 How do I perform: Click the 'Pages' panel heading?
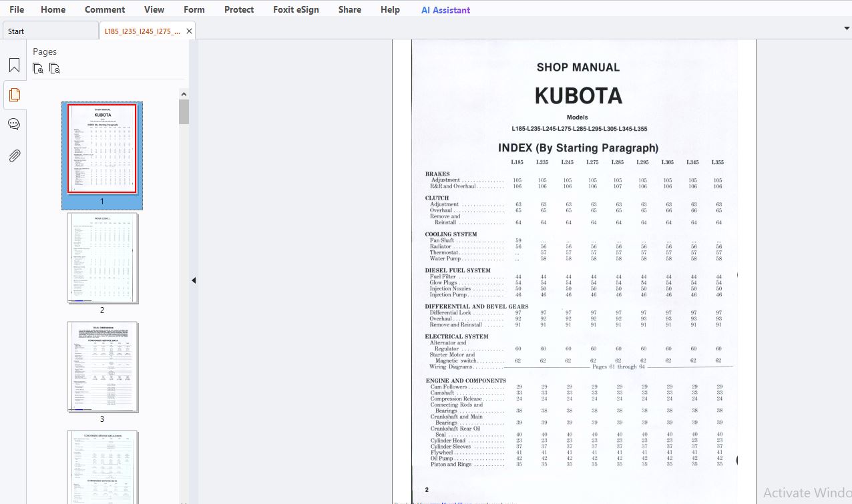pos(45,51)
